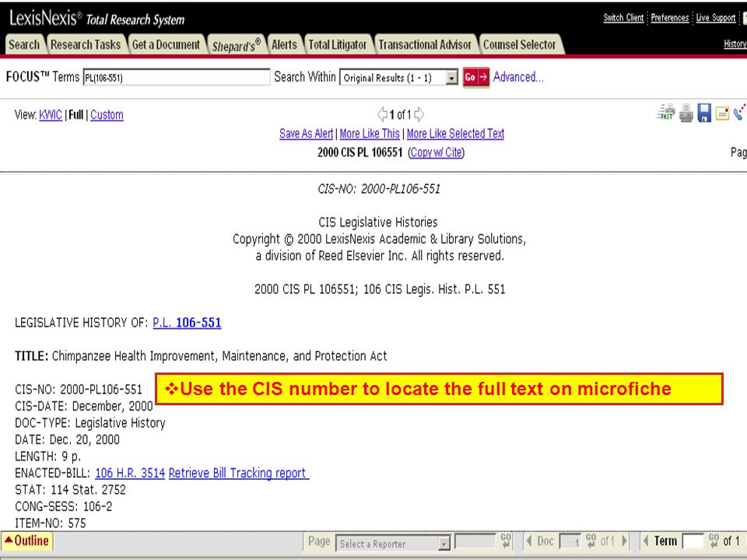This screenshot has height=560, width=747.
Task: Click the LexisNexis Total Research System logo
Action: tap(96, 19)
